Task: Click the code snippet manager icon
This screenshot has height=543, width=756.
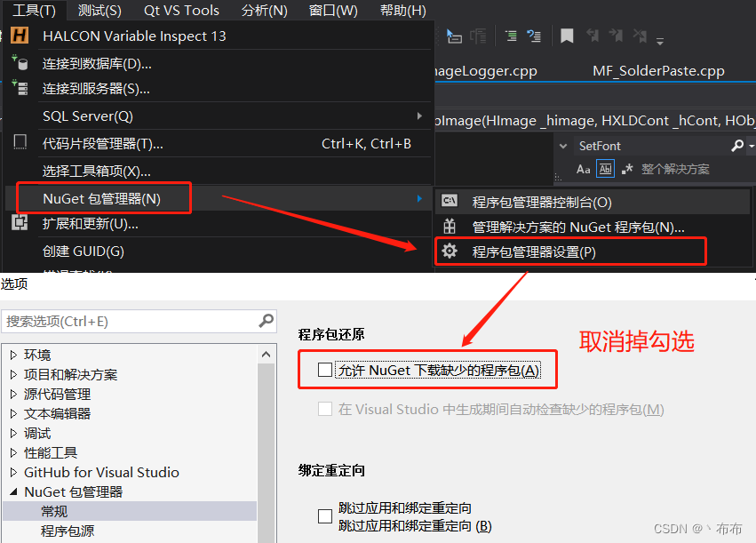Action: (20, 142)
